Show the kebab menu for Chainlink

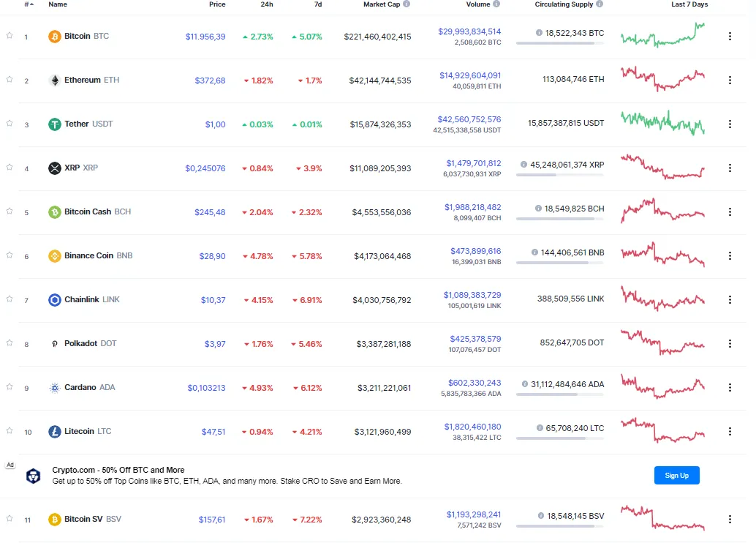tap(730, 300)
